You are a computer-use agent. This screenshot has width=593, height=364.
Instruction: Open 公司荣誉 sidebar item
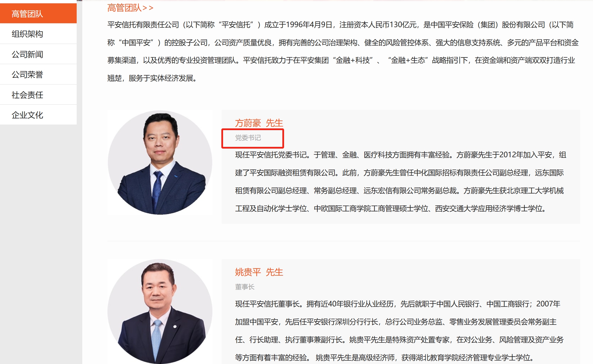pyautogui.click(x=38, y=74)
